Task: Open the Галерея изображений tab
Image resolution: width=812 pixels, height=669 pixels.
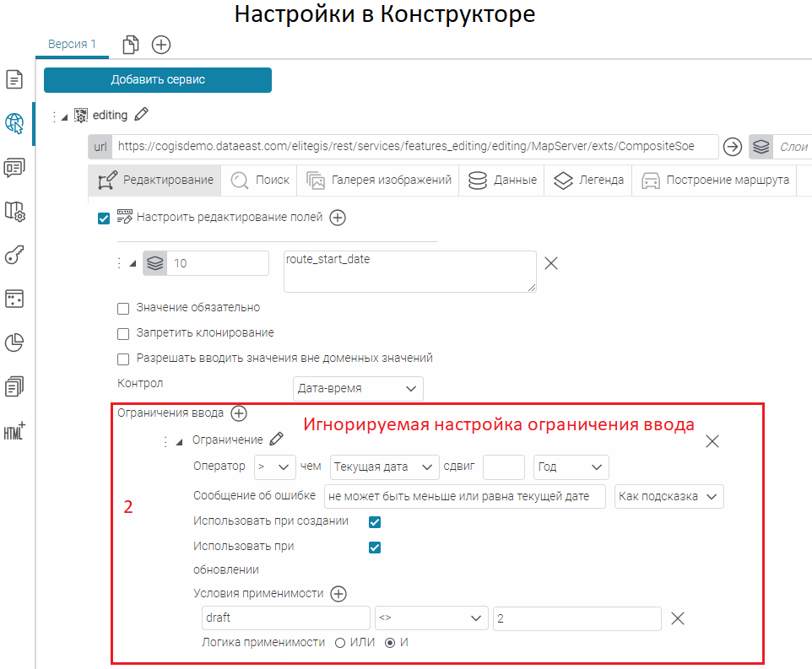Action: (378, 180)
